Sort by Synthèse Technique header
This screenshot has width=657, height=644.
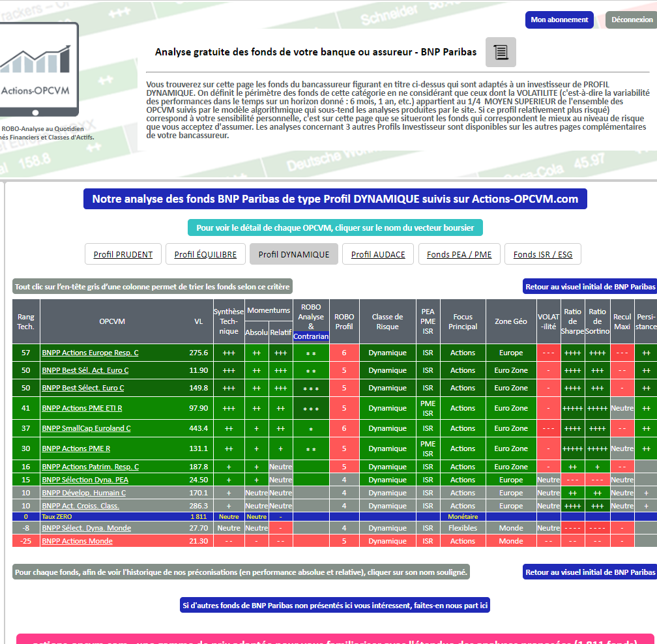tap(229, 321)
